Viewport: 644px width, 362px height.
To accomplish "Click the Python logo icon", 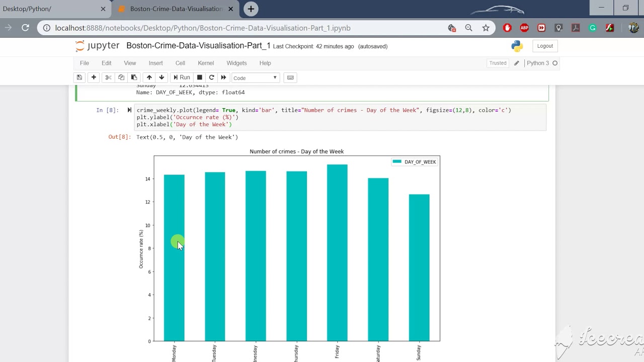I will pos(517,46).
